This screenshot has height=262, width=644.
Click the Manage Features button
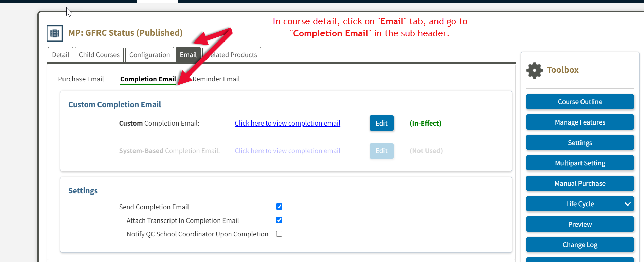point(579,122)
